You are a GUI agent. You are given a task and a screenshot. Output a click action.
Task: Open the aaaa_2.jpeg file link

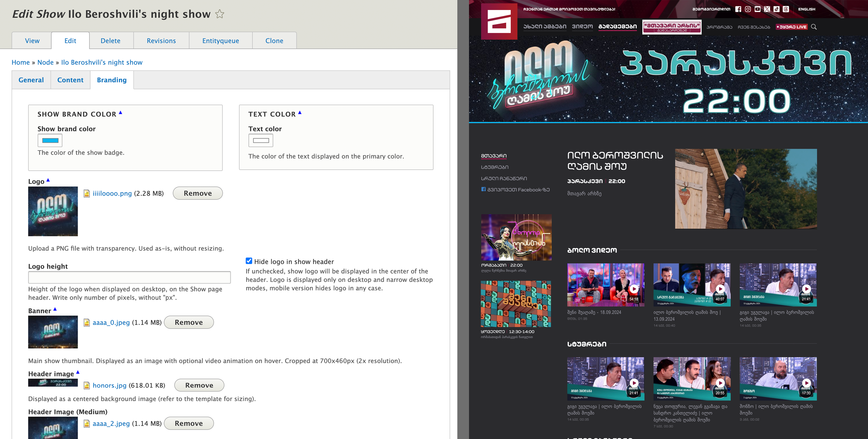(111, 424)
